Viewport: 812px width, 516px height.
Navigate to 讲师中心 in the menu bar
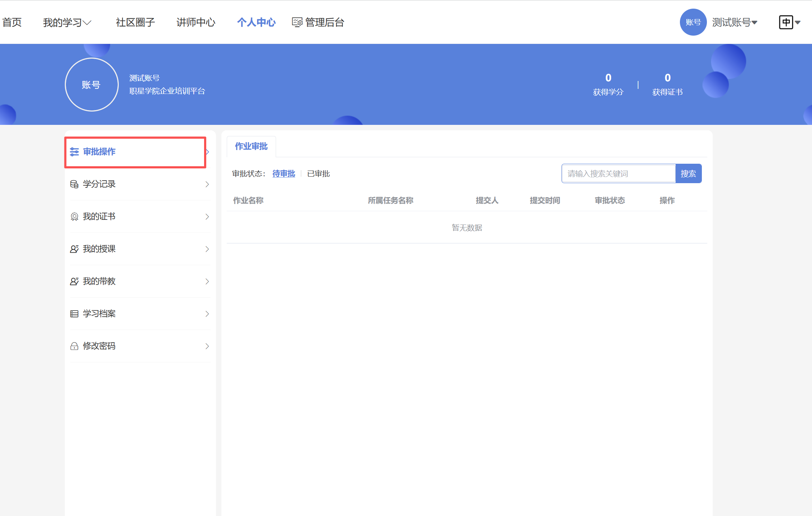click(x=196, y=22)
